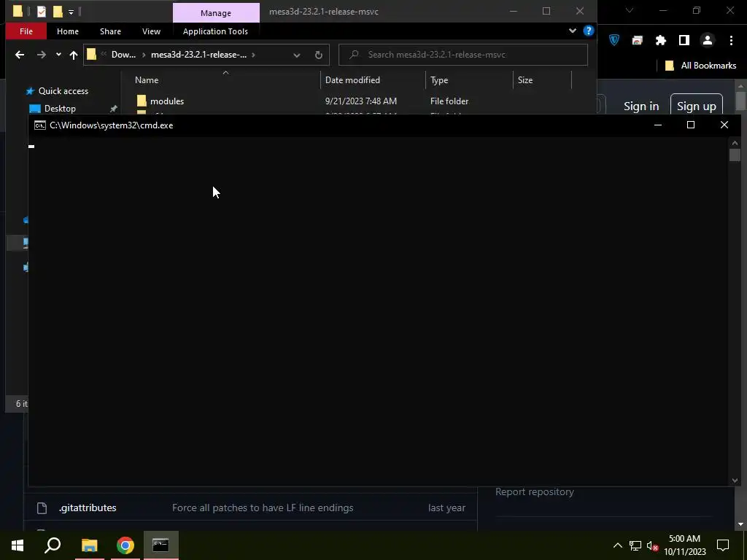Open Customize Quick Access Toolbar dropdown
The height and width of the screenshot is (560, 747).
pos(71,12)
